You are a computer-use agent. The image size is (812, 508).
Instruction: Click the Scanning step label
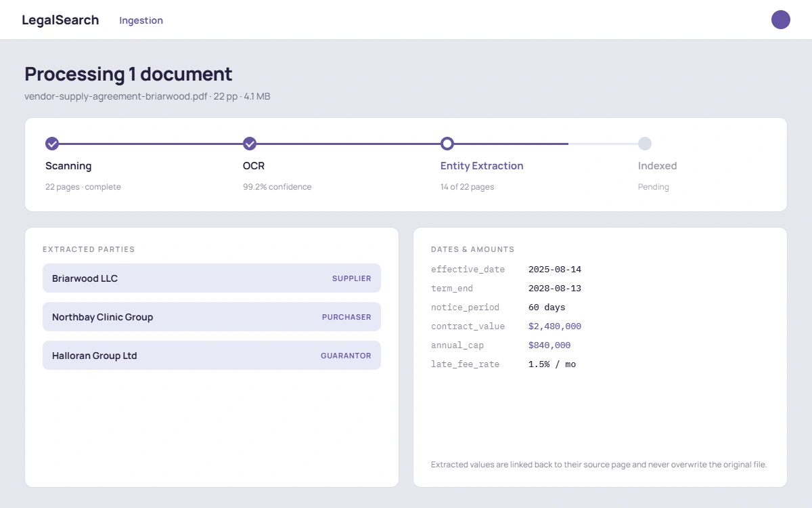tap(68, 166)
